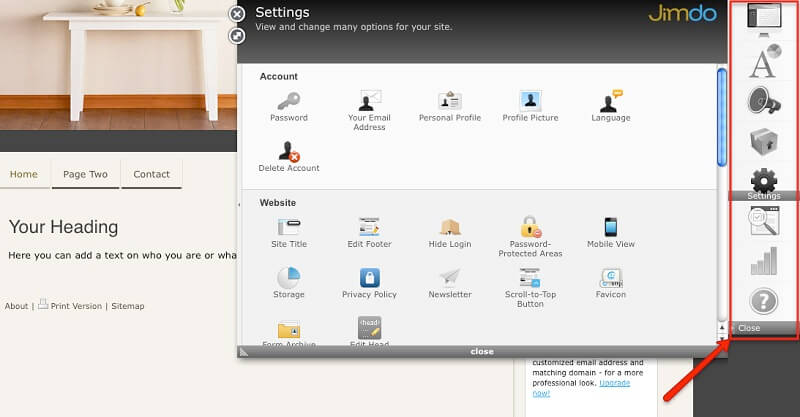Follow the About footer link
Image resolution: width=800 pixels, height=417 pixels.
click(x=16, y=306)
